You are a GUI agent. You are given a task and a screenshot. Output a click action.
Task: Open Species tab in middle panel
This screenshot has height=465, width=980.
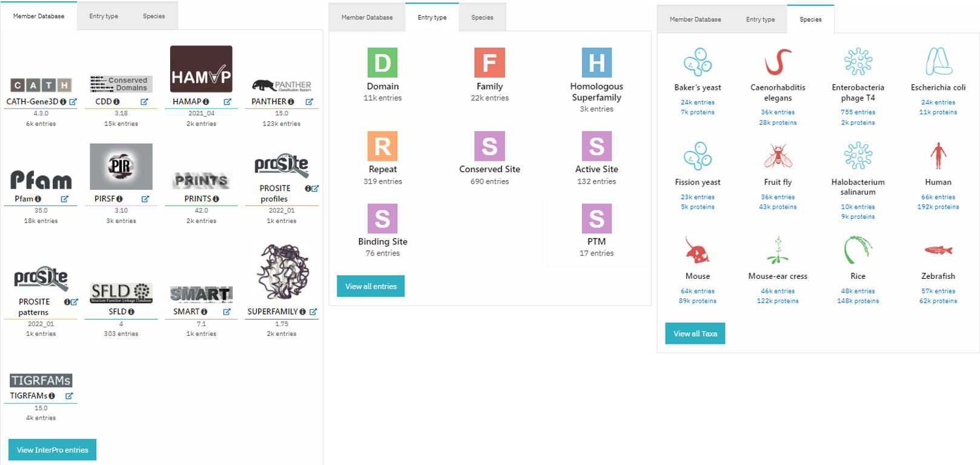tap(482, 18)
